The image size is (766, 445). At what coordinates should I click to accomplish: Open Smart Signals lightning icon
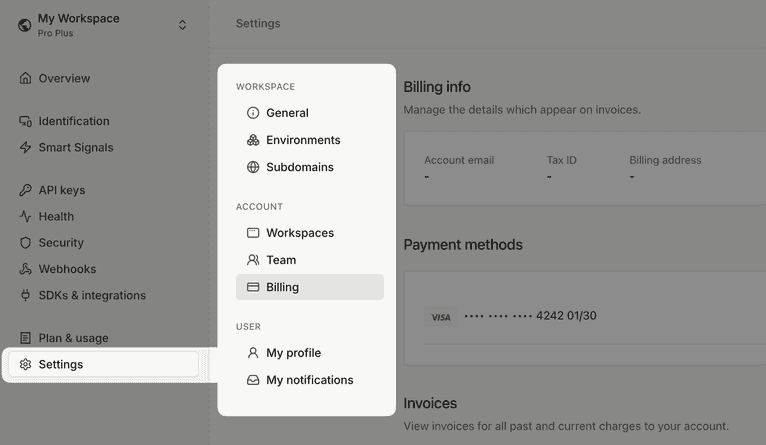click(x=26, y=147)
